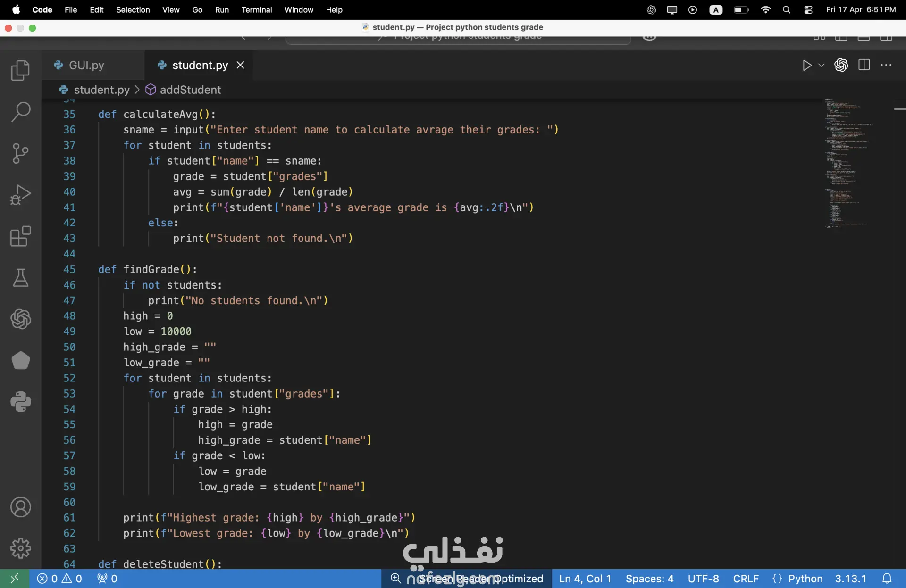Image resolution: width=906 pixels, height=588 pixels.
Task: Open the Python extension view
Action: pyautogui.click(x=20, y=402)
